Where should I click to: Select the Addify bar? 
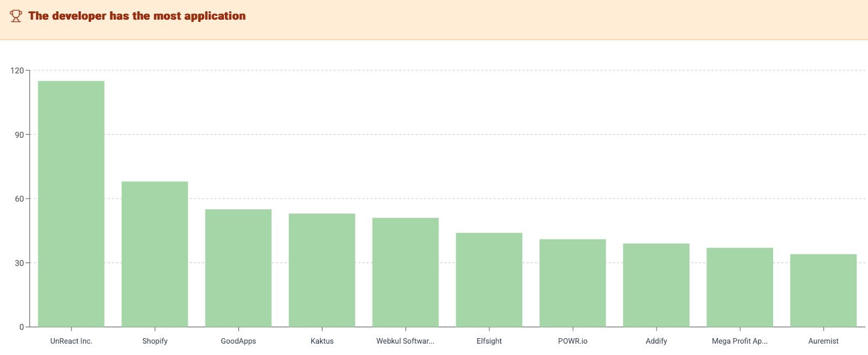click(x=656, y=285)
